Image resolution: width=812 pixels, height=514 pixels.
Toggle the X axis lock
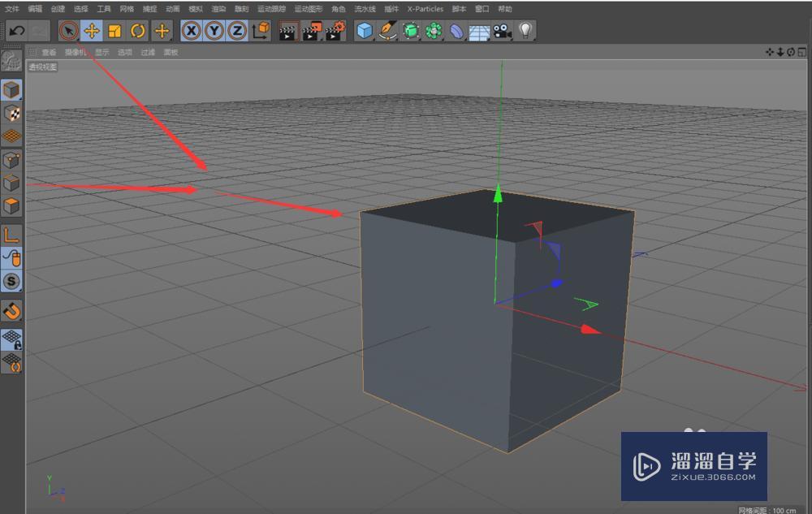coord(192,31)
